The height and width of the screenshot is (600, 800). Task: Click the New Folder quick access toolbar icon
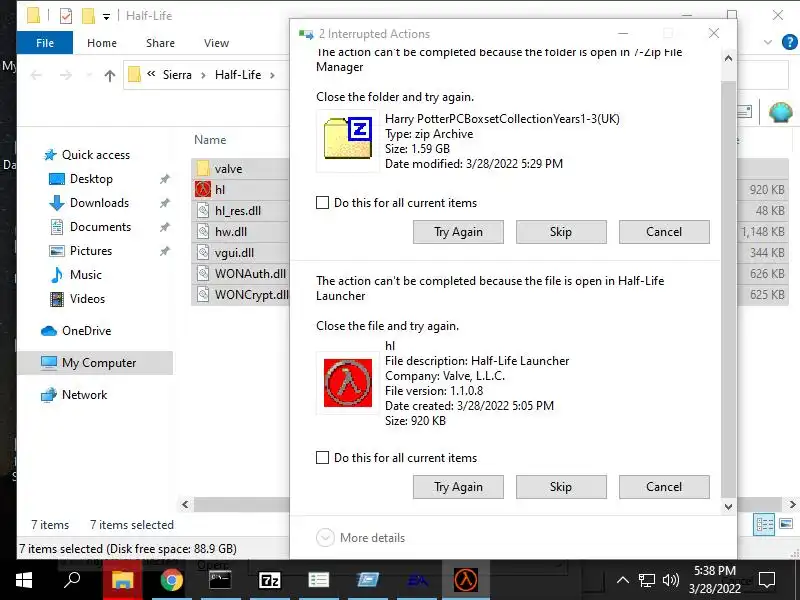[88, 16]
